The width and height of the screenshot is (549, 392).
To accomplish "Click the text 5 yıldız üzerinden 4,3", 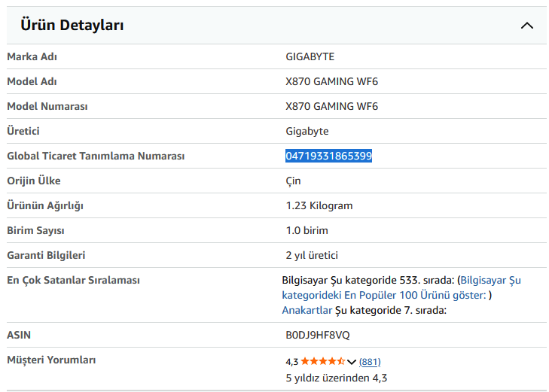I will [x=337, y=378].
